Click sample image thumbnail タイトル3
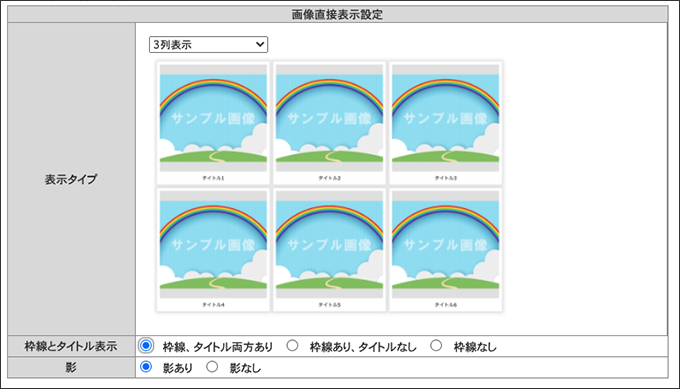This screenshot has height=389, width=680. pyautogui.click(x=445, y=118)
